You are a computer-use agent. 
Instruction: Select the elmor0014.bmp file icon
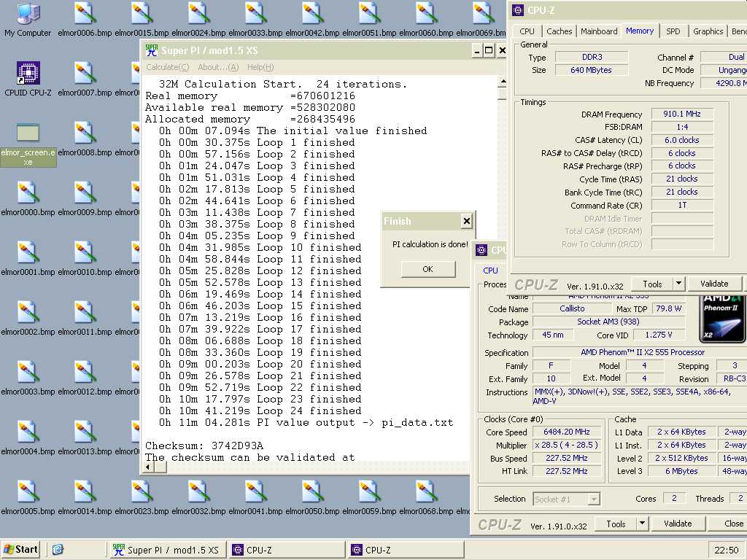pyautogui.click(x=85, y=498)
